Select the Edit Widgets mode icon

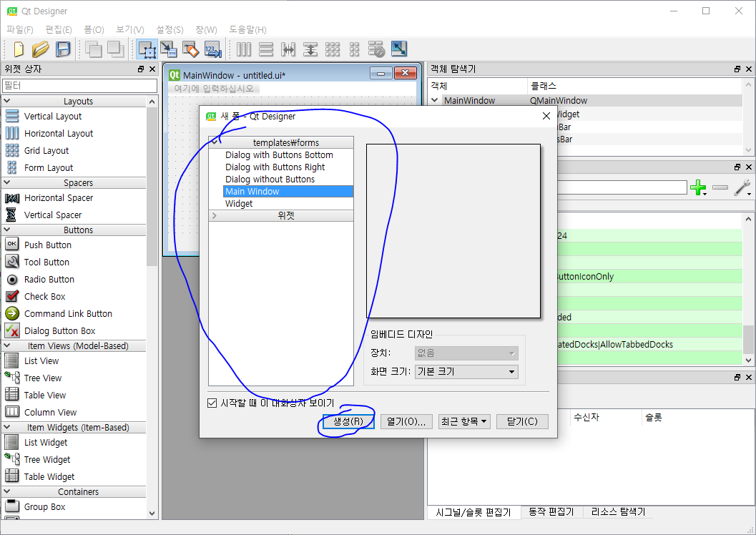click(x=147, y=49)
